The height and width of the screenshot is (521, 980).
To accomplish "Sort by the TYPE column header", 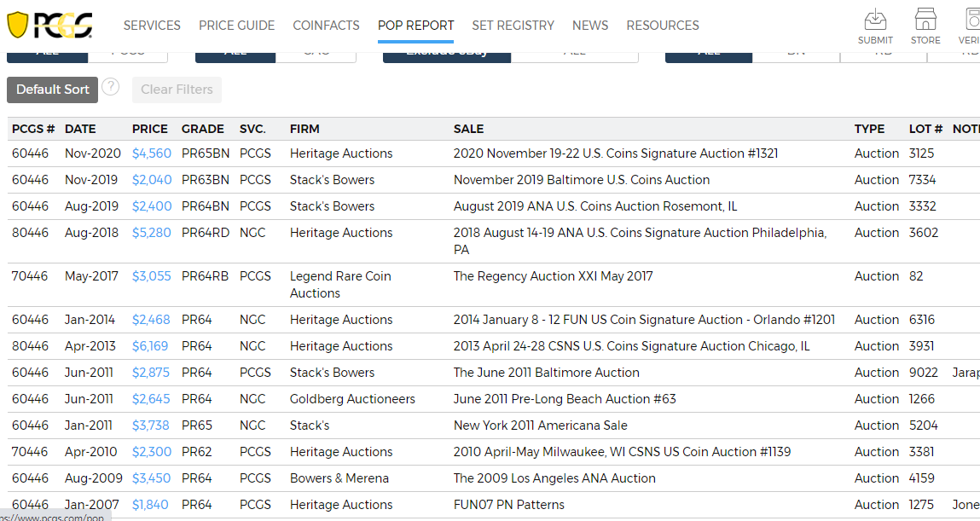I will (x=869, y=129).
